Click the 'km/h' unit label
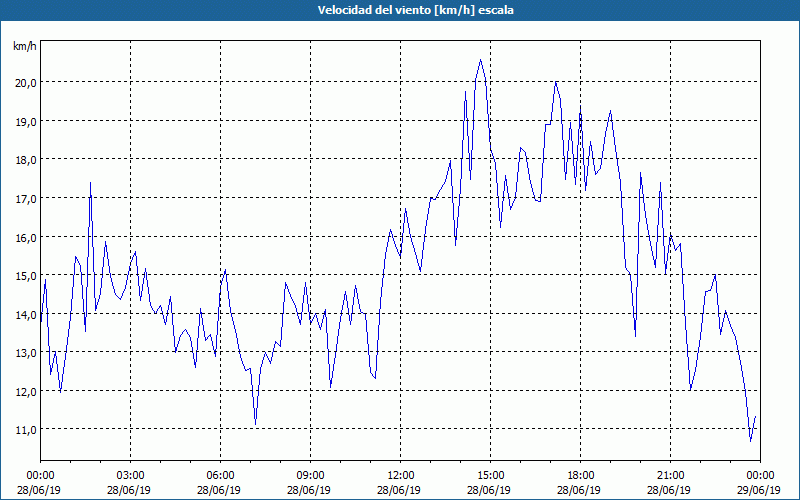 pyautogui.click(x=24, y=47)
